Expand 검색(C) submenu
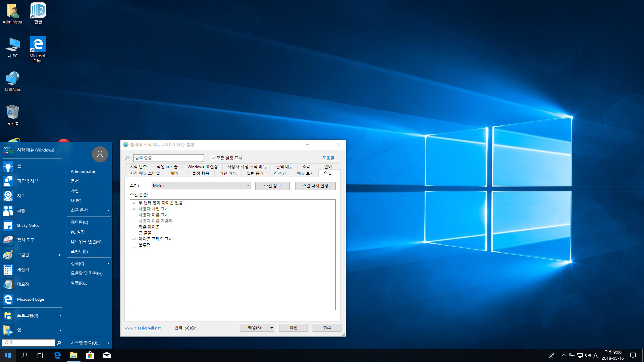The height and width of the screenshot is (362, 644). point(89,263)
